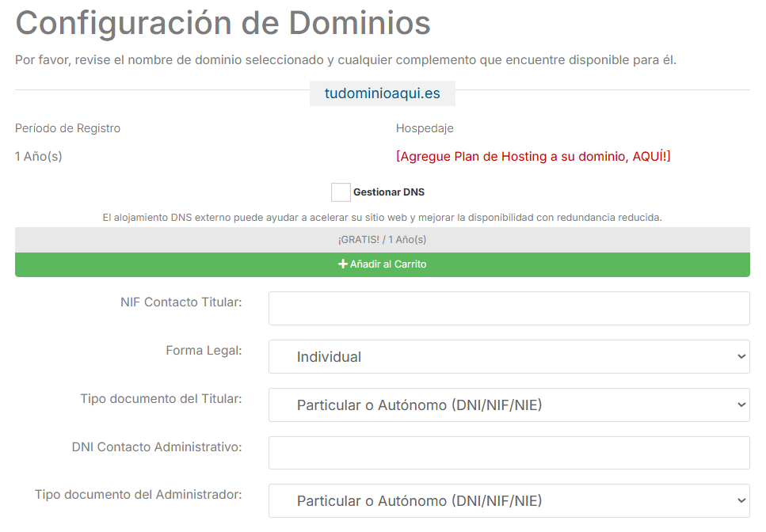Click the Forma Legal field label
Screen dimensions: 766x532
tap(204, 350)
